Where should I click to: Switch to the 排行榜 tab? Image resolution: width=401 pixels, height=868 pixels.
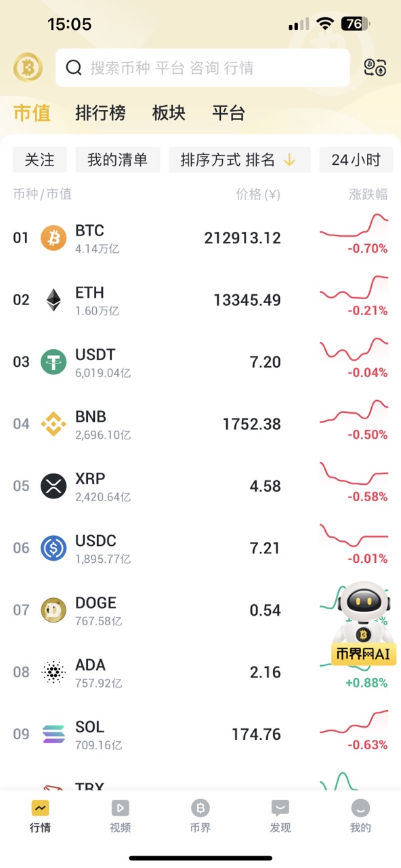(100, 113)
